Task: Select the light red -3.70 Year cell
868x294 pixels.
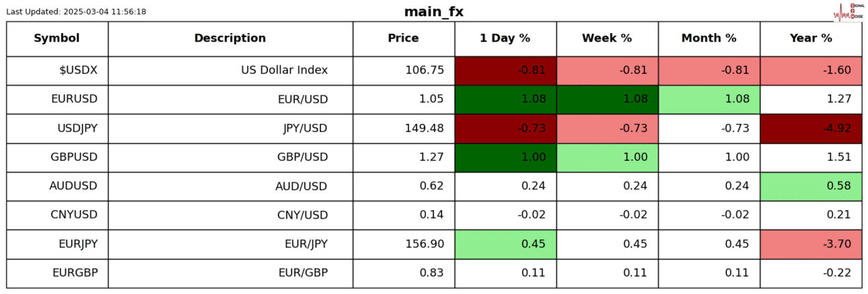Action: (810, 244)
